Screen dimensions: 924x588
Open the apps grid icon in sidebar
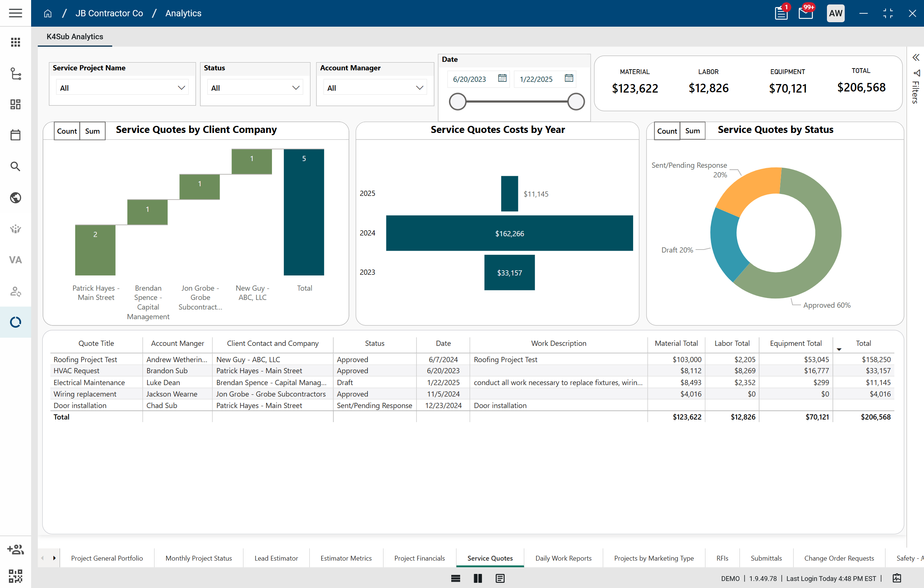[x=15, y=42]
